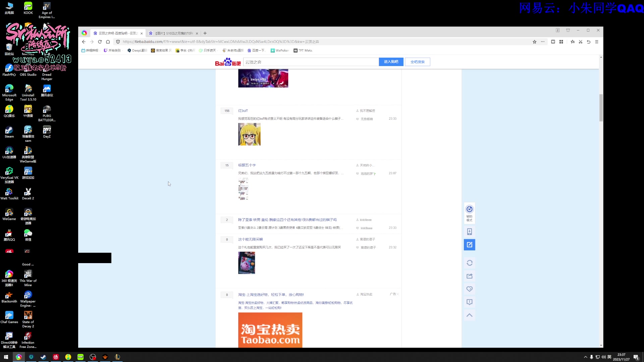Viewport: 644px width, 362px height.
Task: Open the WePoker bookmark
Action: point(280,51)
